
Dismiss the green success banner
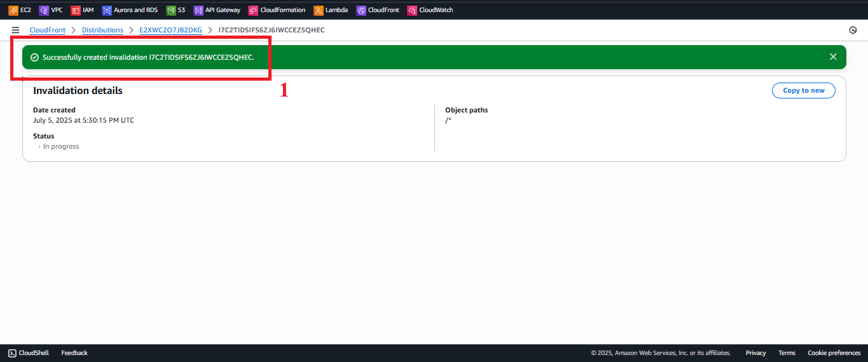click(833, 57)
